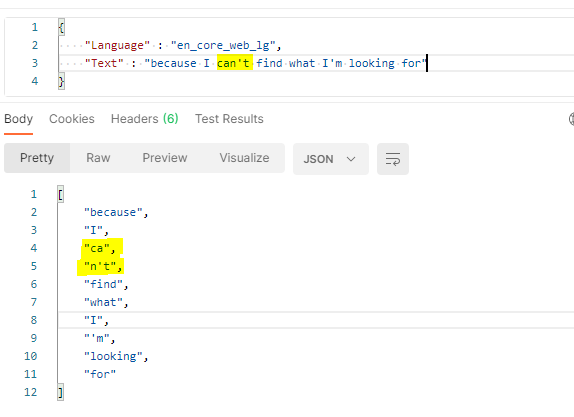Collapse the response array opening bracket
This screenshot has height=417, width=574.
click(x=60, y=194)
